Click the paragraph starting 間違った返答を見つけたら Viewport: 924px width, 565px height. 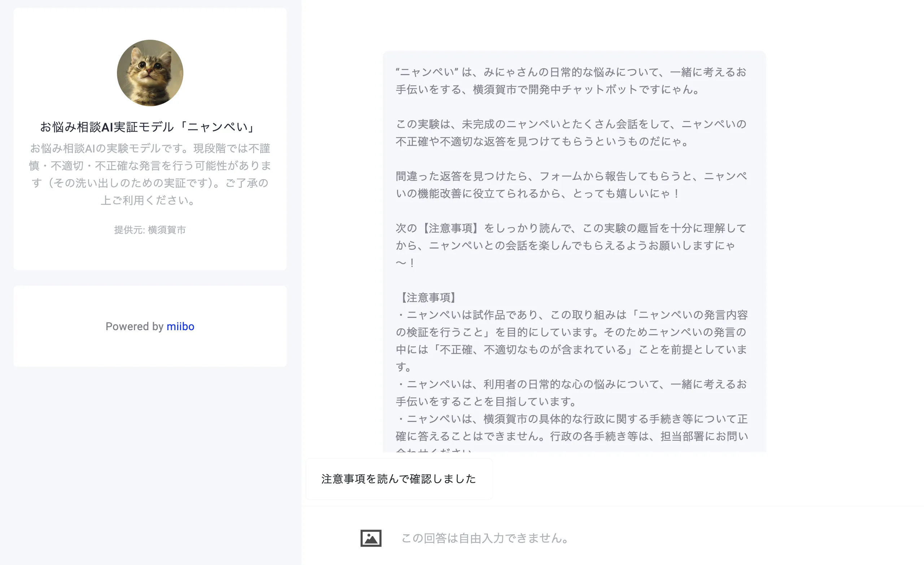tap(571, 185)
